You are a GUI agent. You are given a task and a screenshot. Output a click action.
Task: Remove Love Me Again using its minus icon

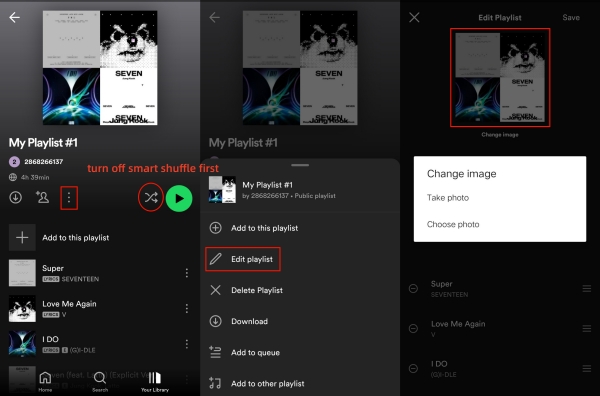[413, 328]
